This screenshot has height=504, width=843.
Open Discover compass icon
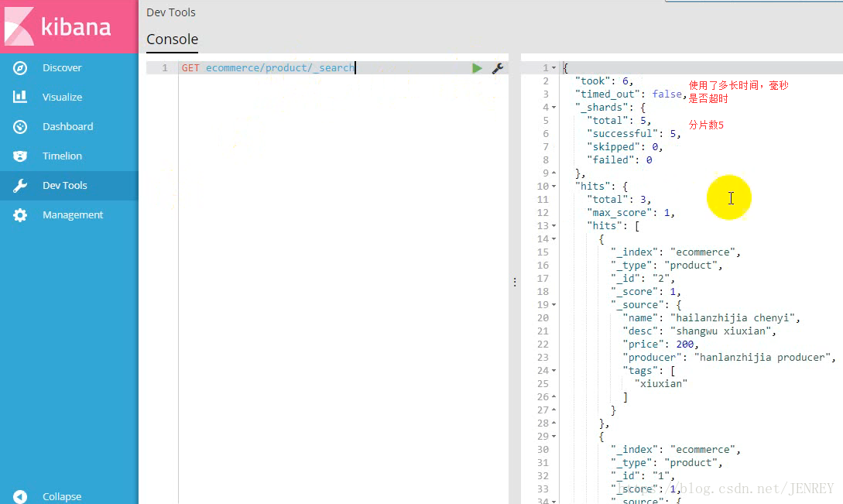tap(20, 68)
